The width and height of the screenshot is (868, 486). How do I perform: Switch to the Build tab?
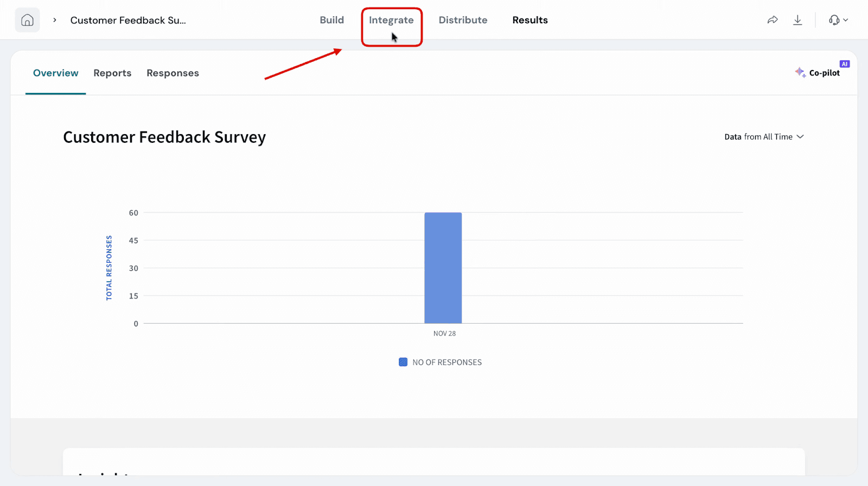(331, 20)
